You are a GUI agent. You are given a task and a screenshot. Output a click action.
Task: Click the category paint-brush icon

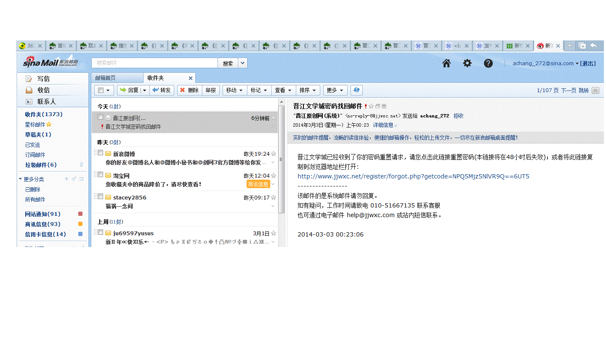click(x=74, y=179)
